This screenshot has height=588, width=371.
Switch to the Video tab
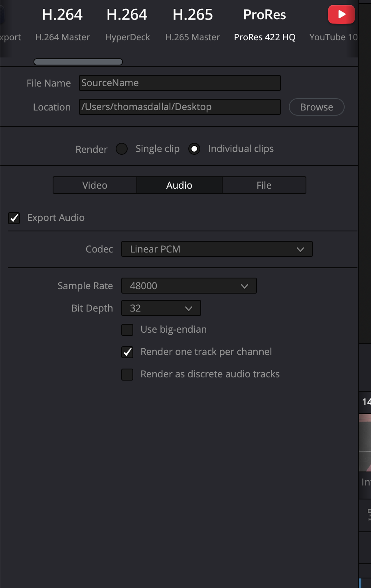(x=95, y=185)
